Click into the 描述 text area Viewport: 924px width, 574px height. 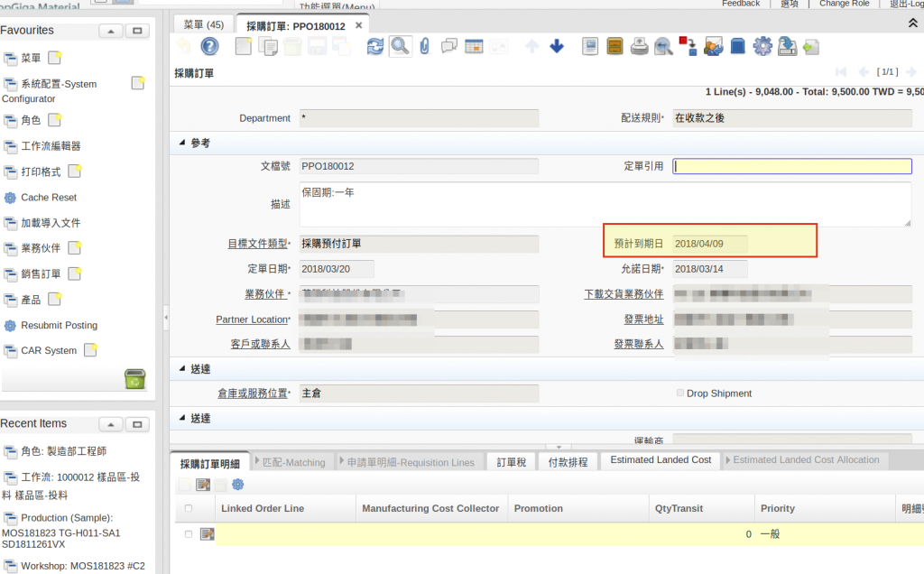click(x=605, y=205)
